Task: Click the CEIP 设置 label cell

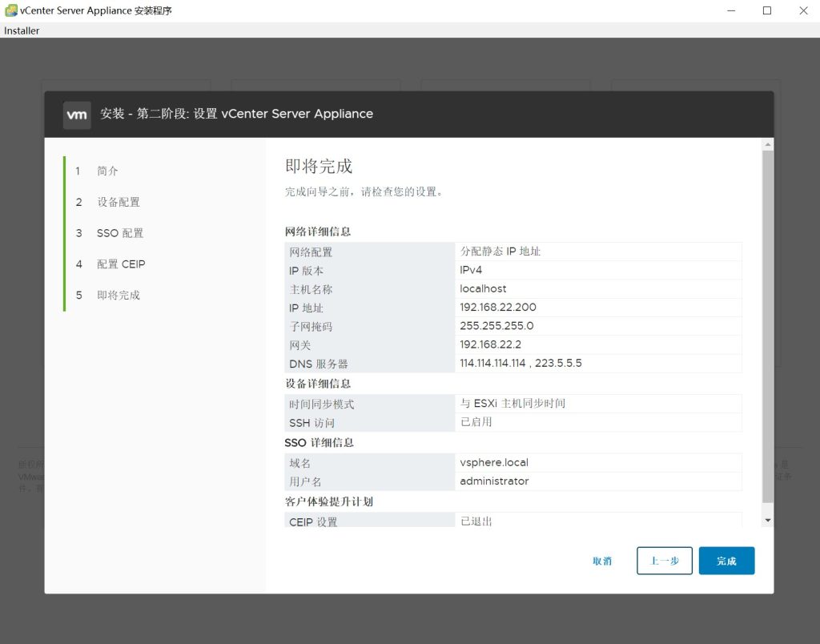Action: tap(370, 520)
